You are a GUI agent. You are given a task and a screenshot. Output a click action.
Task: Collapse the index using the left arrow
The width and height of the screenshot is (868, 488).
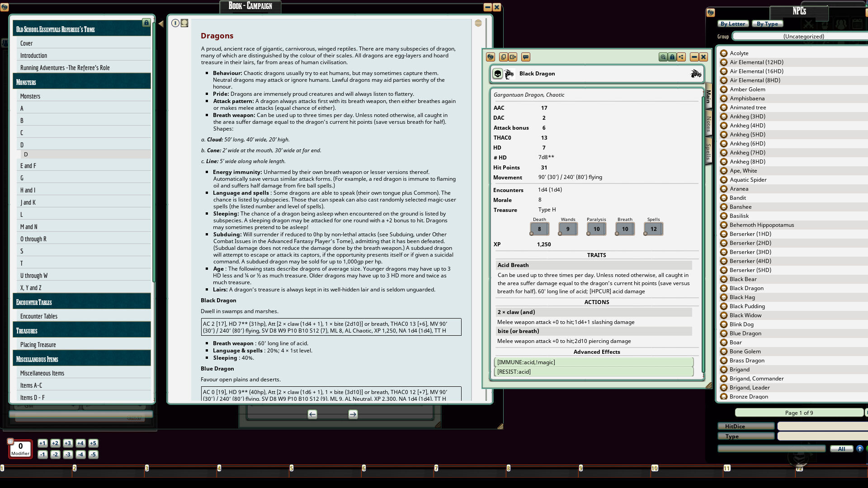(x=161, y=24)
